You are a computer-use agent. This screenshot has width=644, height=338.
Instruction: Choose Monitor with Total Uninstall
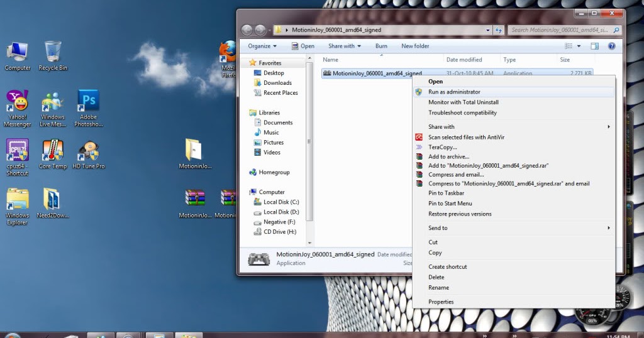coord(514,102)
